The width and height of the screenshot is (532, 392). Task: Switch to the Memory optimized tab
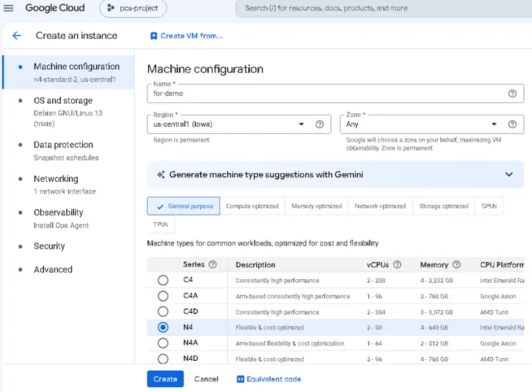tap(316, 206)
